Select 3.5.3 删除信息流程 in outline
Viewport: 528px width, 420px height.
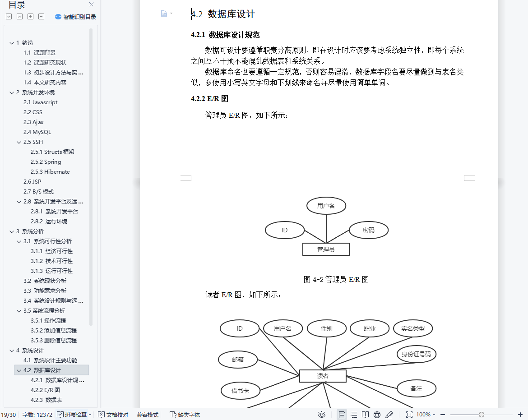54,341
